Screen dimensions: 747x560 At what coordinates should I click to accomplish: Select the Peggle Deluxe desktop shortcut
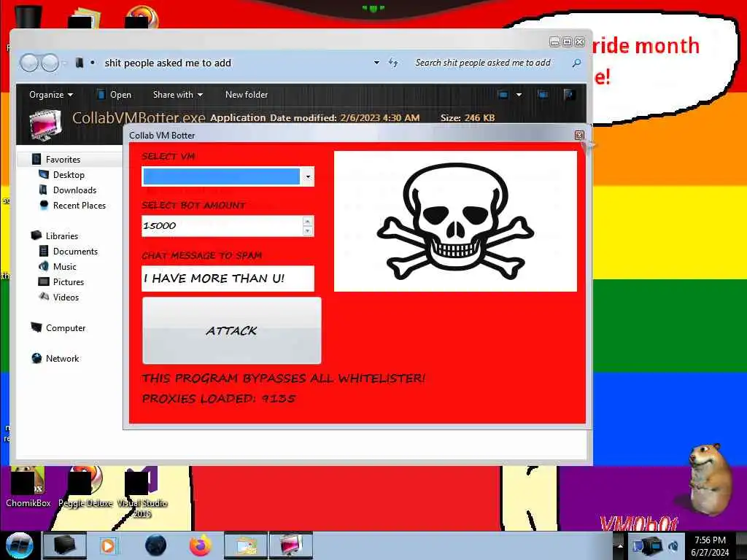click(85, 488)
